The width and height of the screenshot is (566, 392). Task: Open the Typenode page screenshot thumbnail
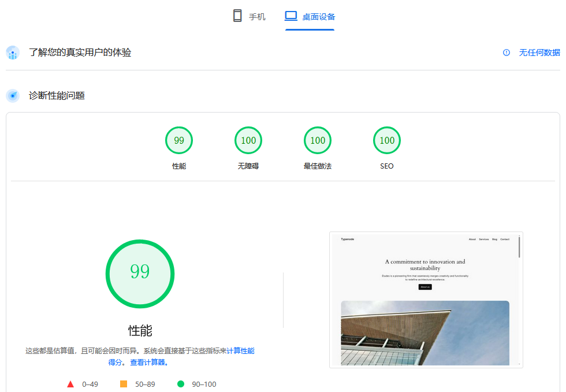pos(426,300)
